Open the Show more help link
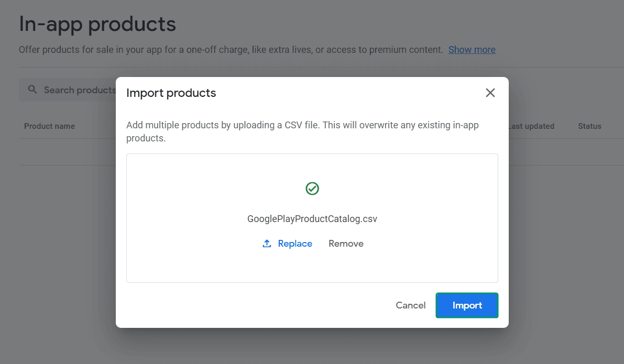The height and width of the screenshot is (364, 624). click(x=472, y=49)
